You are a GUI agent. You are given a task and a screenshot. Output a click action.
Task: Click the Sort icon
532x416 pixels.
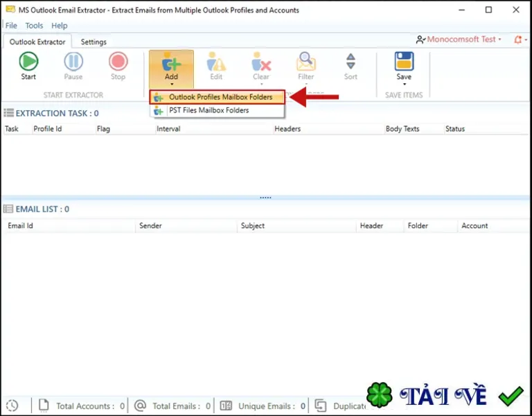pyautogui.click(x=351, y=62)
